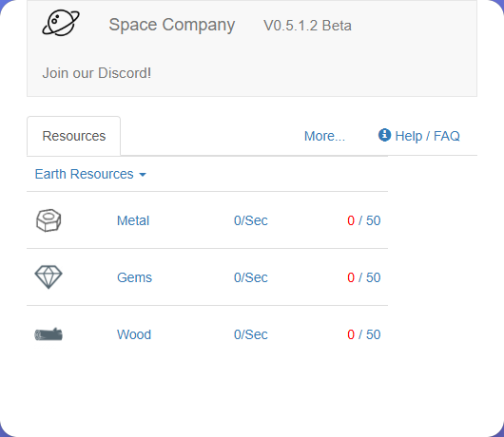Click the Space Company planet logo
Image resolution: width=504 pixels, height=437 pixels.
pos(61,23)
